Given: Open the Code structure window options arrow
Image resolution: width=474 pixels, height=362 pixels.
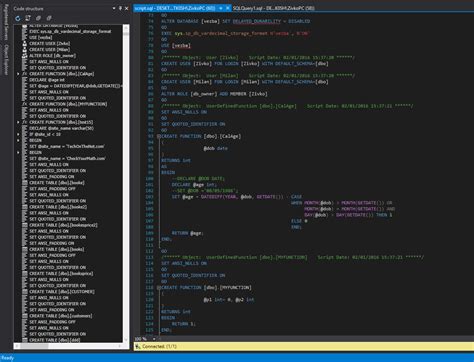Looking at the screenshot, I should coord(114,8).
